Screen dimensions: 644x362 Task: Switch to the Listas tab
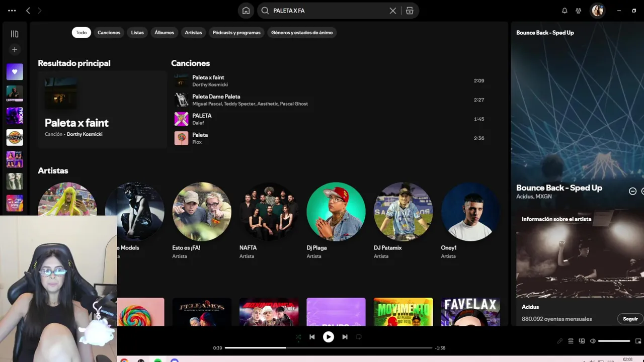pos(137,33)
